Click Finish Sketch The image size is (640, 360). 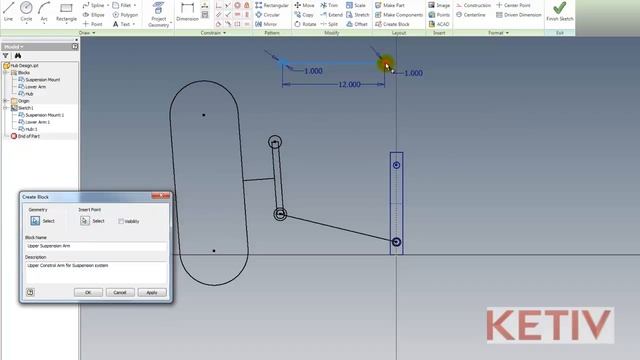tap(560, 12)
